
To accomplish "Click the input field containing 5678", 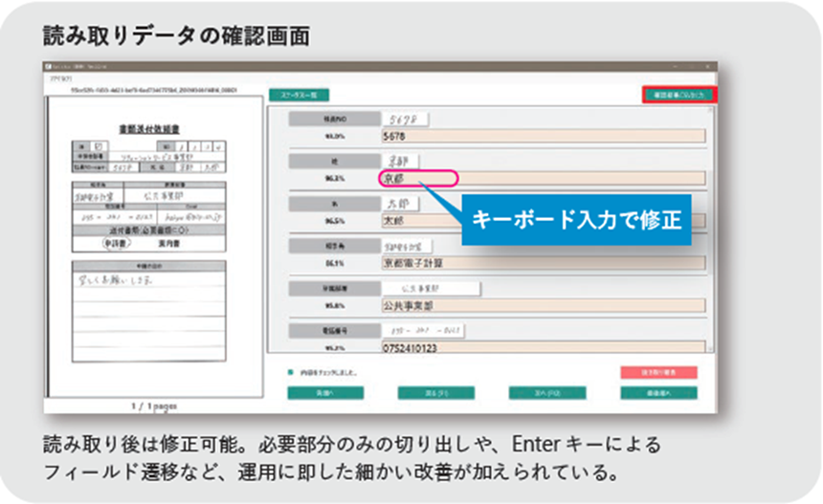I will tap(544, 137).
